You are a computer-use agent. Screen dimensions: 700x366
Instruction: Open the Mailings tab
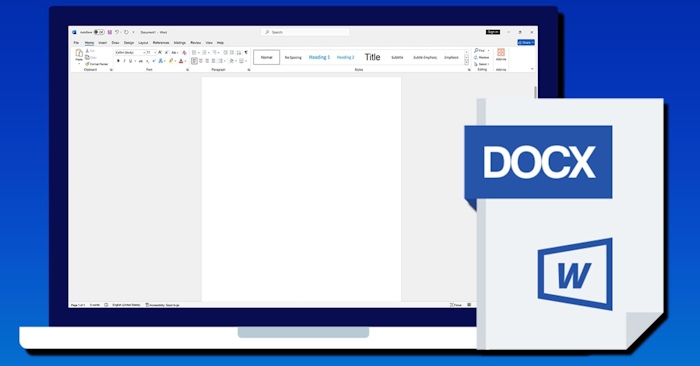[x=180, y=43]
